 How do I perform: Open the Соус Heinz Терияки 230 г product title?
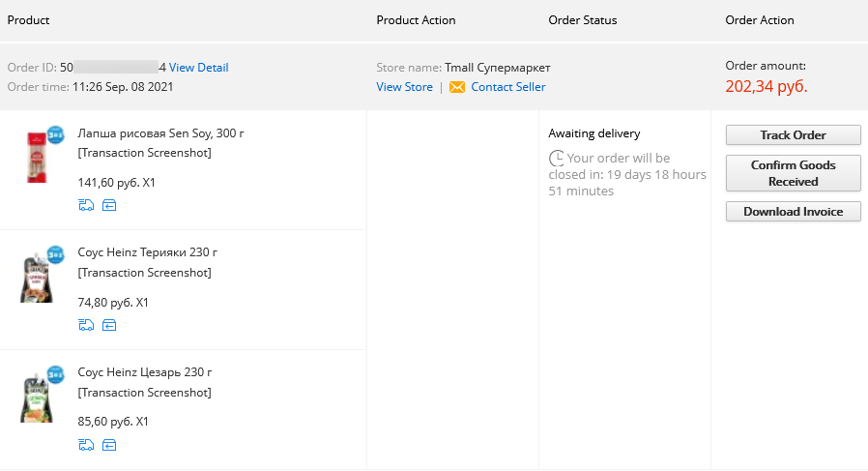tap(147, 252)
